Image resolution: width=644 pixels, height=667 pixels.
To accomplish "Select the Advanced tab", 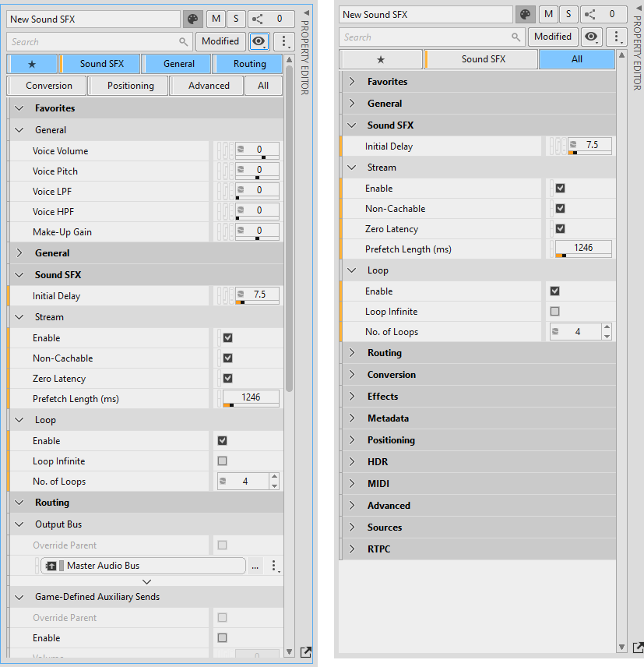I will (209, 86).
